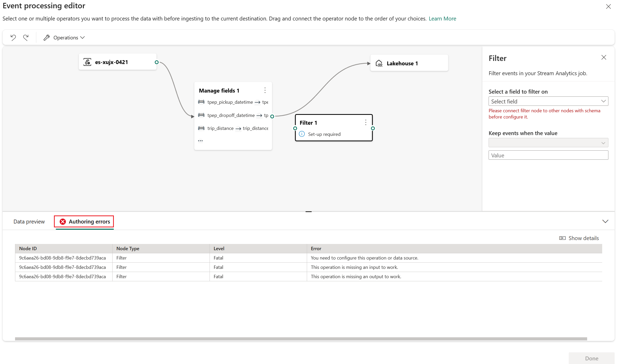The image size is (618, 364).
Task: Switch to the Data preview tab
Action: [29, 221]
